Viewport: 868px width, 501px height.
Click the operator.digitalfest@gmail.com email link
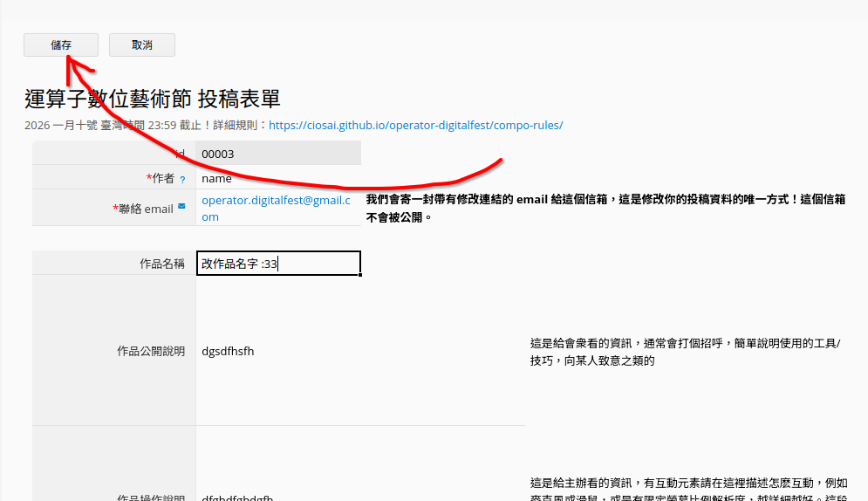coord(277,208)
